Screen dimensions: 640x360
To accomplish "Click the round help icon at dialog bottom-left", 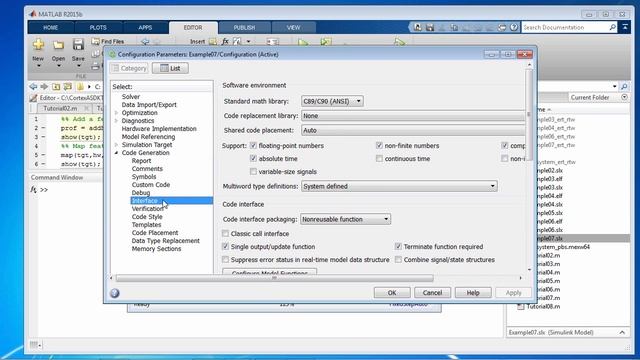I will point(115,293).
